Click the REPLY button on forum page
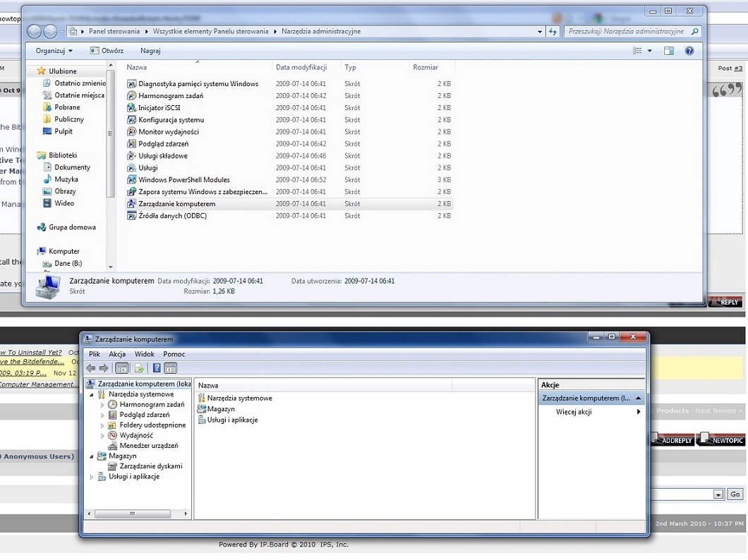 point(725,302)
